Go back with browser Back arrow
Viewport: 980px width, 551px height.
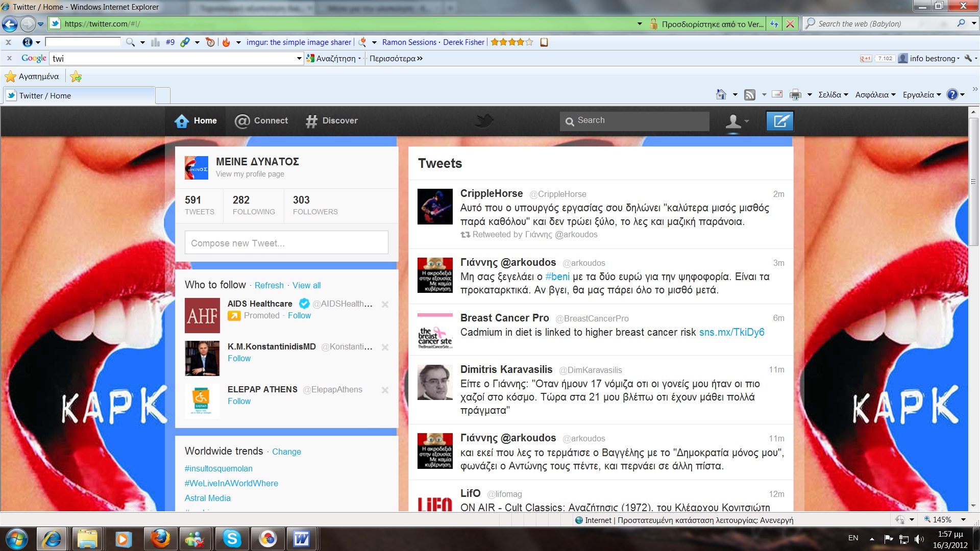[10, 23]
